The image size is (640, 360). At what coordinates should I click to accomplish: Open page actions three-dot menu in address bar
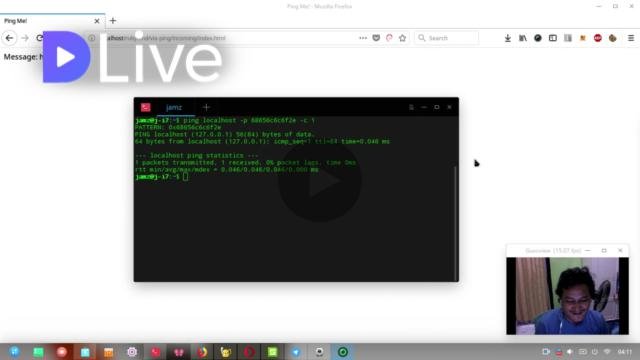(363, 38)
